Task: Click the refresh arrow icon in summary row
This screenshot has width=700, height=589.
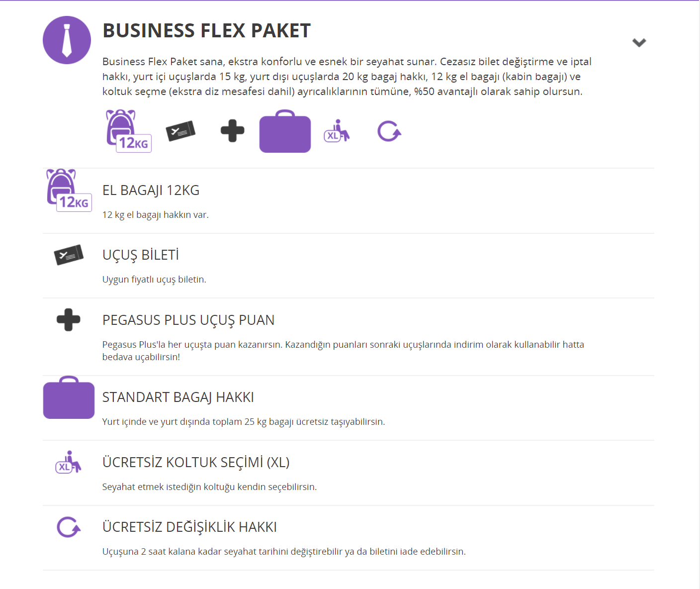Action: (389, 131)
